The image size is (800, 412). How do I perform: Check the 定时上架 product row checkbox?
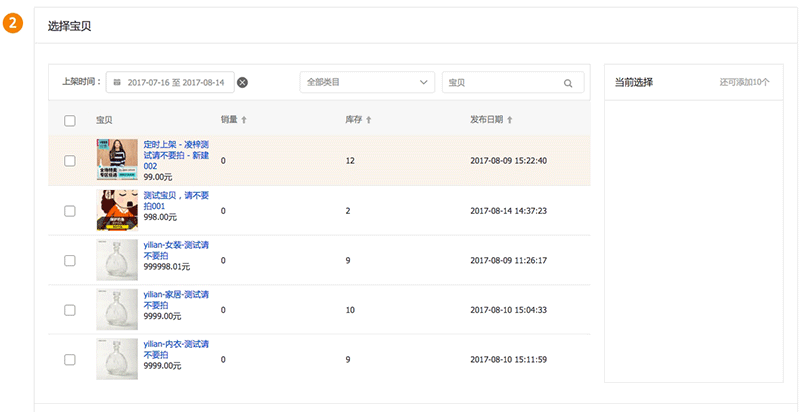(70, 161)
